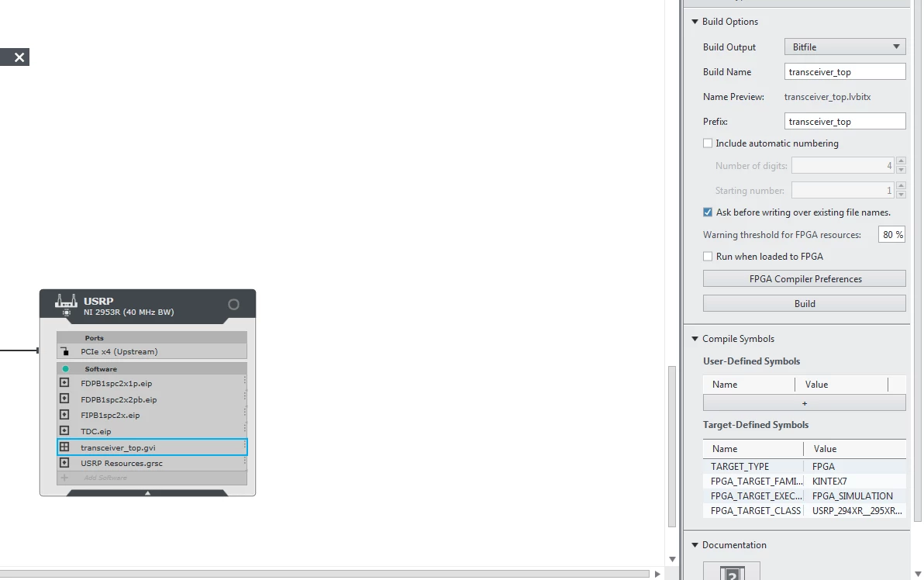The width and height of the screenshot is (924, 580).
Task: Enable Run when loaded to FPGA
Action: [x=708, y=257]
